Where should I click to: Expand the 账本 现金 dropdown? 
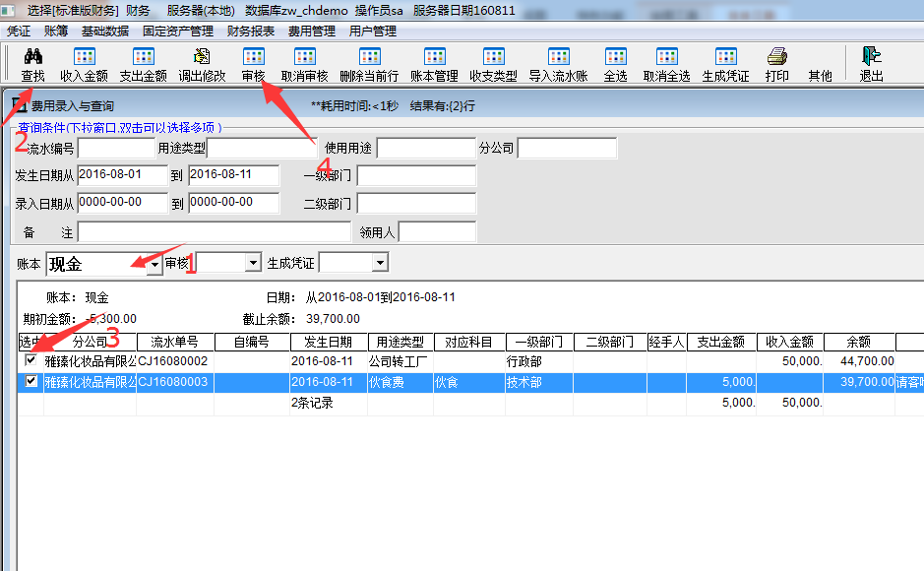coord(154,264)
